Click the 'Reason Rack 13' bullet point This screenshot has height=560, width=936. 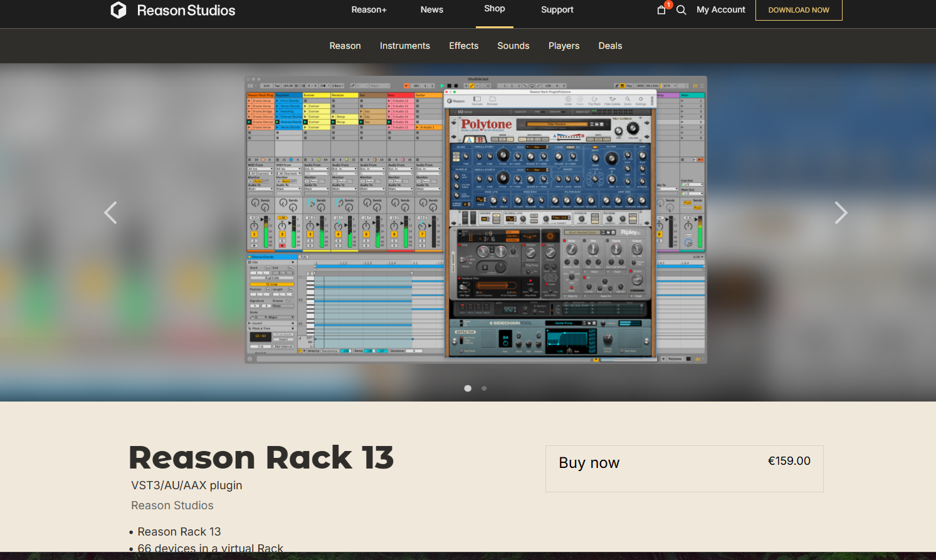click(x=179, y=532)
